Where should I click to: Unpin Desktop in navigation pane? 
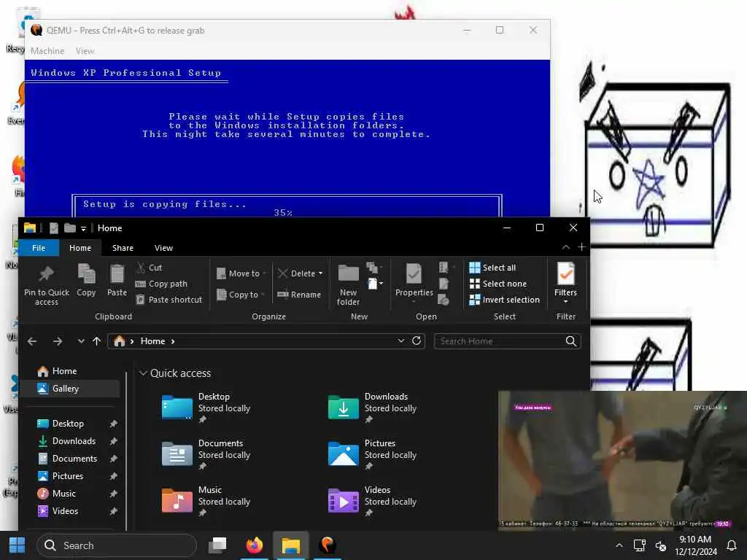(x=113, y=424)
